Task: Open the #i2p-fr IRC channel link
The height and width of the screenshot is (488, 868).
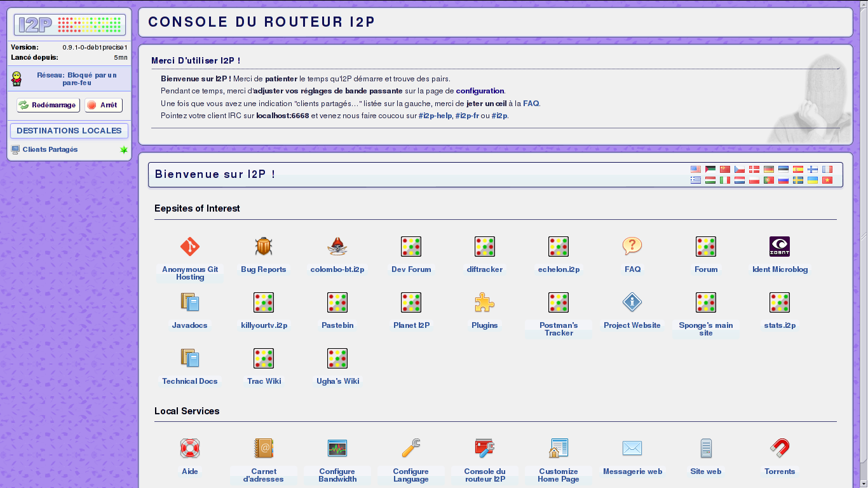Action: (x=467, y=116)
